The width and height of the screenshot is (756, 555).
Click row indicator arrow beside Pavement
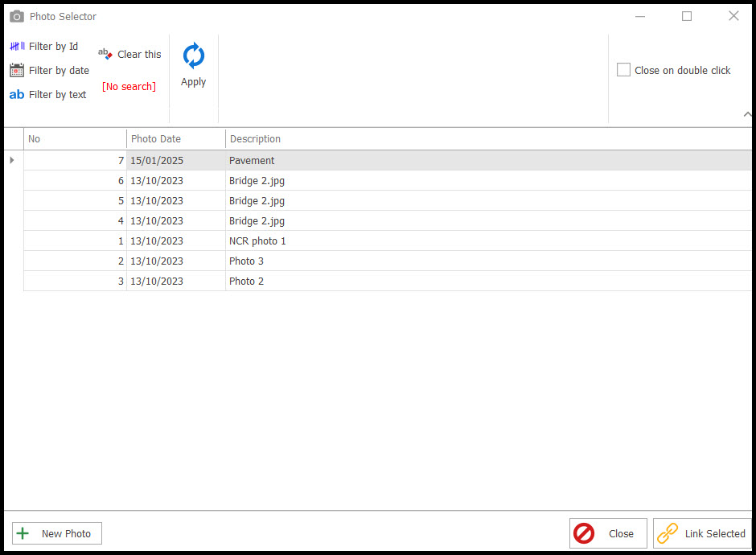(12, 160)
